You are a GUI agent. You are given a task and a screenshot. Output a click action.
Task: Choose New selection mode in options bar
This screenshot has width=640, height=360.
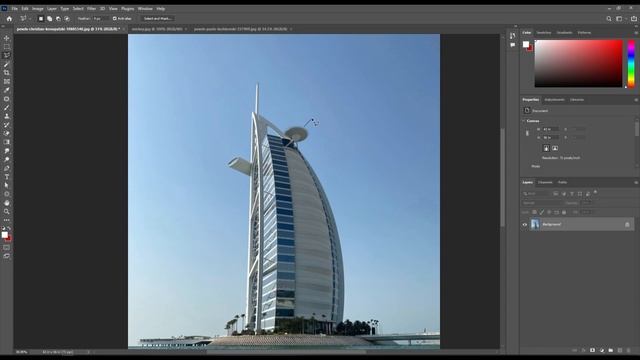point(41,18)
